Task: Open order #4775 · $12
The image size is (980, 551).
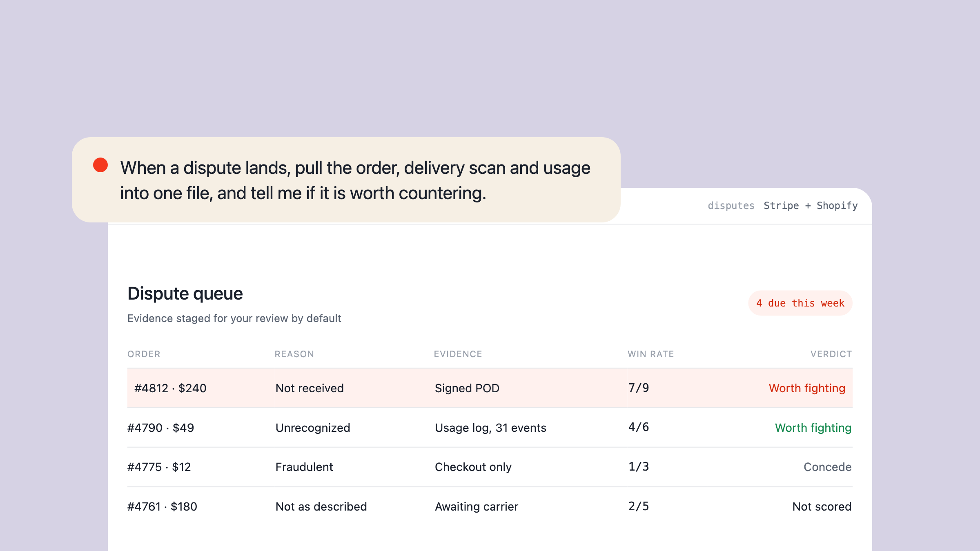Action: [x=159, y=467]
